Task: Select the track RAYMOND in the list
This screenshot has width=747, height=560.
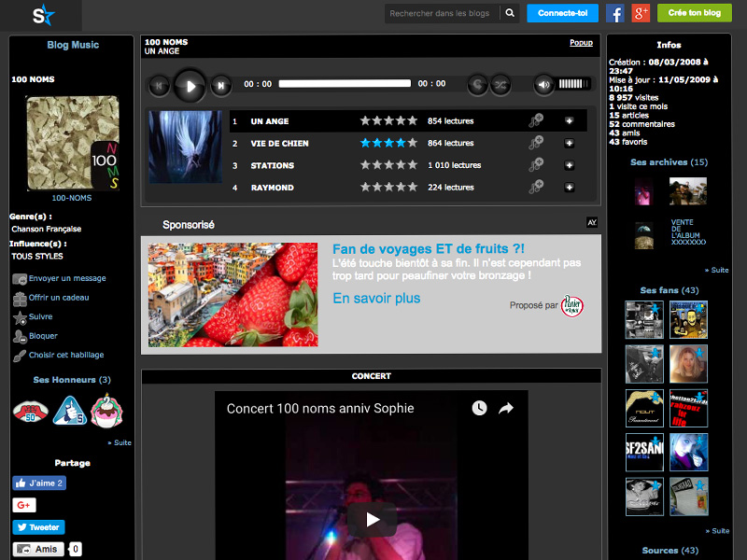Action: [x=272, y=188]
